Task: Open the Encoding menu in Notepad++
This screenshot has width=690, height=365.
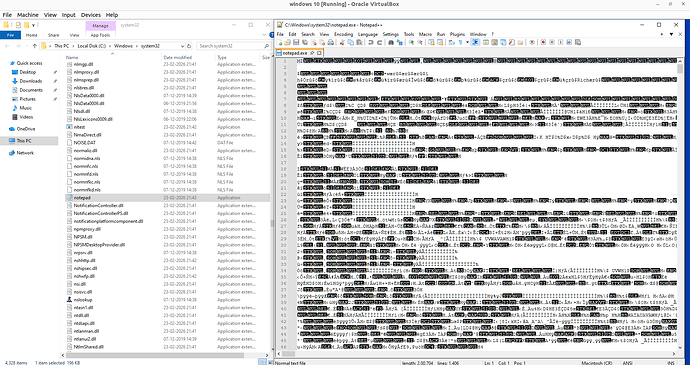Action: click(343, 34)
